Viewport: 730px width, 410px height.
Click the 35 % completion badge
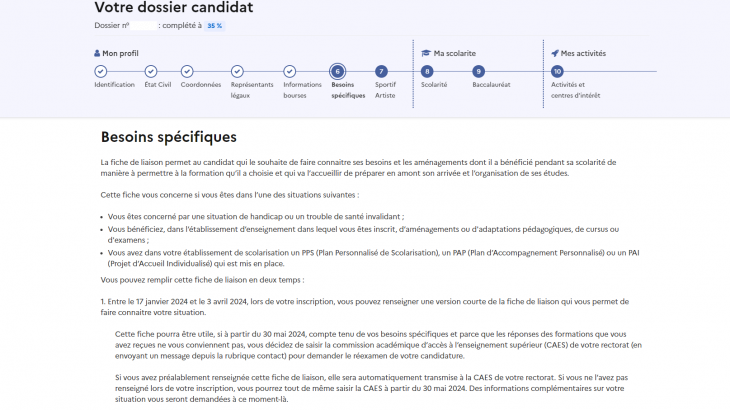[214, 25]
